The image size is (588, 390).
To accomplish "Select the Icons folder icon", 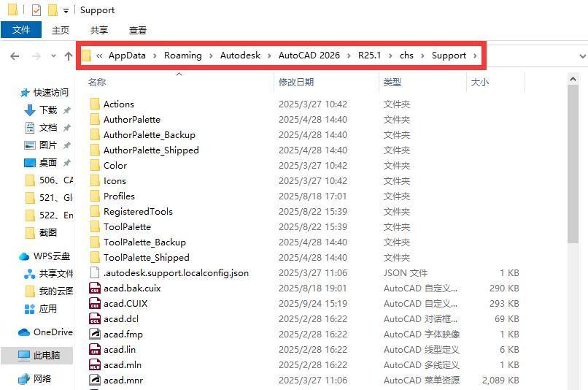I will [x=95, y=181].
